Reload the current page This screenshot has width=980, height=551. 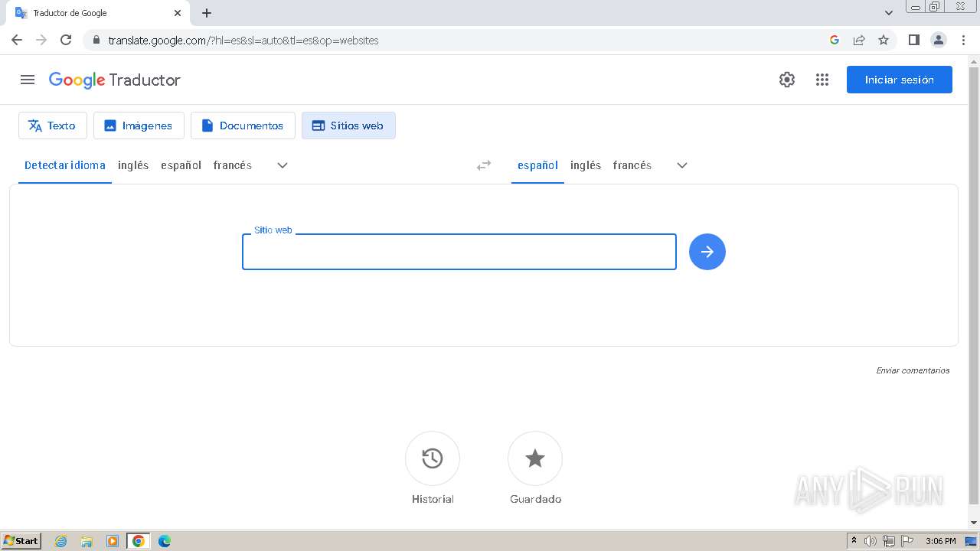tap(66, 40)
